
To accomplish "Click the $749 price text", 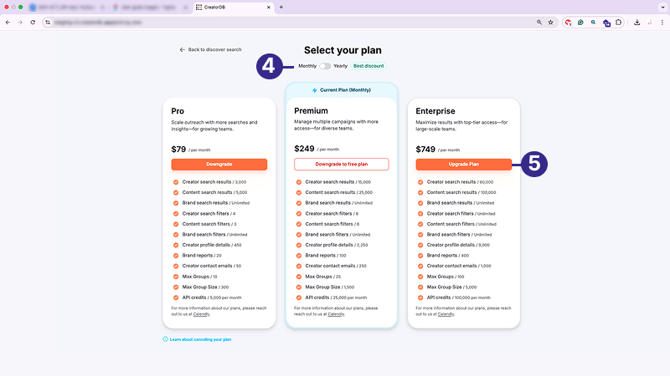I will [426, 149].
